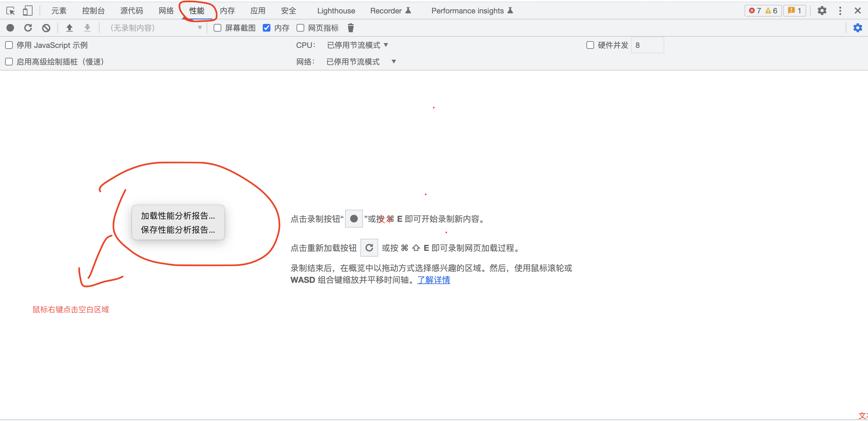
Task: Click the clear recording icon
Action: pyautogui.click(x=46, y=28)
